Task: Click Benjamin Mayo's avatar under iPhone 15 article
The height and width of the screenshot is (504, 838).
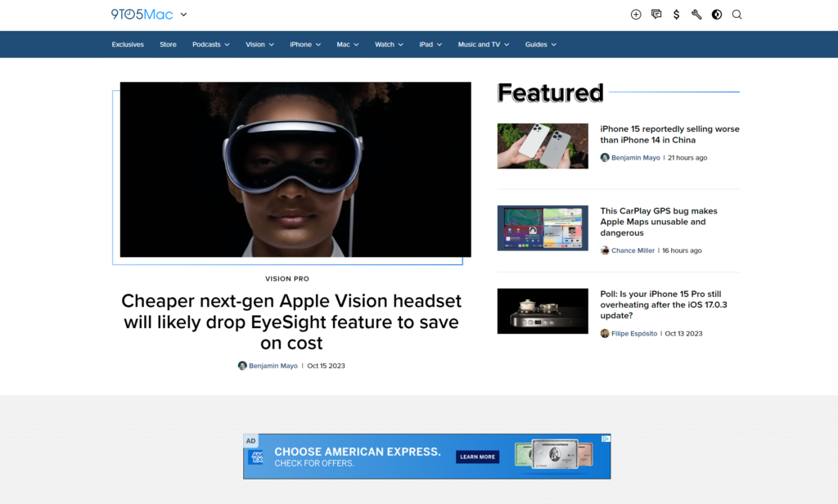Action: [x=605, y=158]
